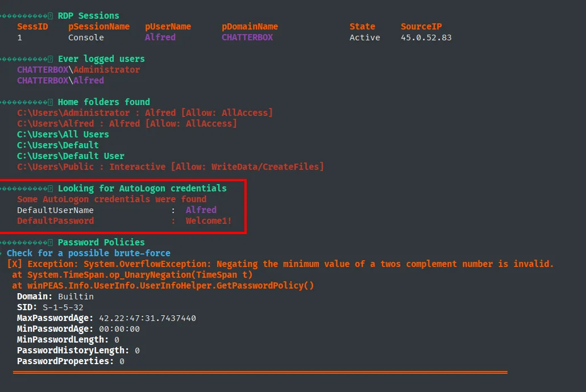Select the "DefaultPassword" label

tap(55, 221)
